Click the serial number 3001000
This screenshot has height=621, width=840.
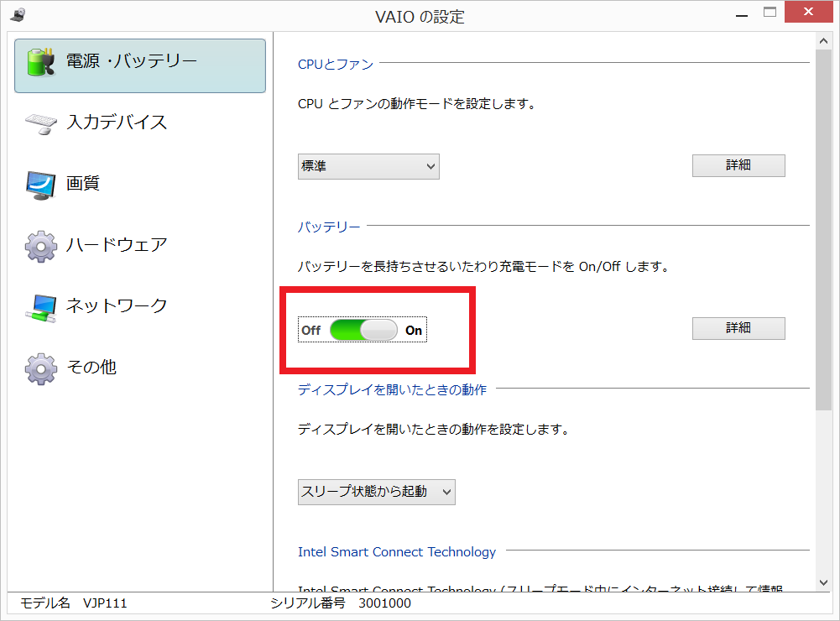[x=384, y=603]
